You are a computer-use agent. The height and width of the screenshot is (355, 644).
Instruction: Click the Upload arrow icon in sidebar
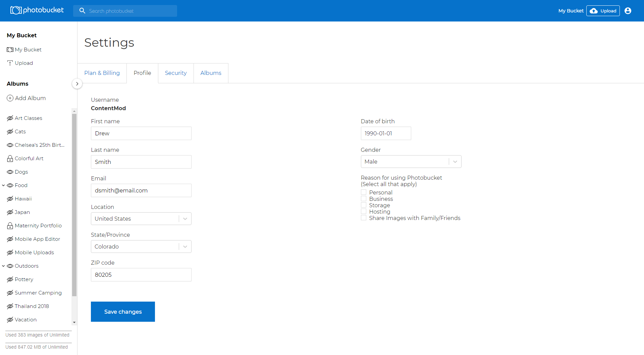[x=10, y=63]
